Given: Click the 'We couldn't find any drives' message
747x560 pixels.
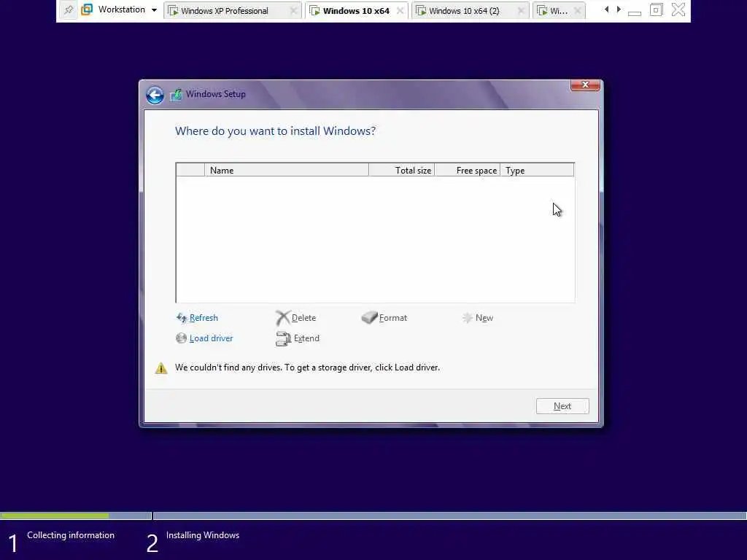Looking at the screenshot, I should tap(307, 367).
